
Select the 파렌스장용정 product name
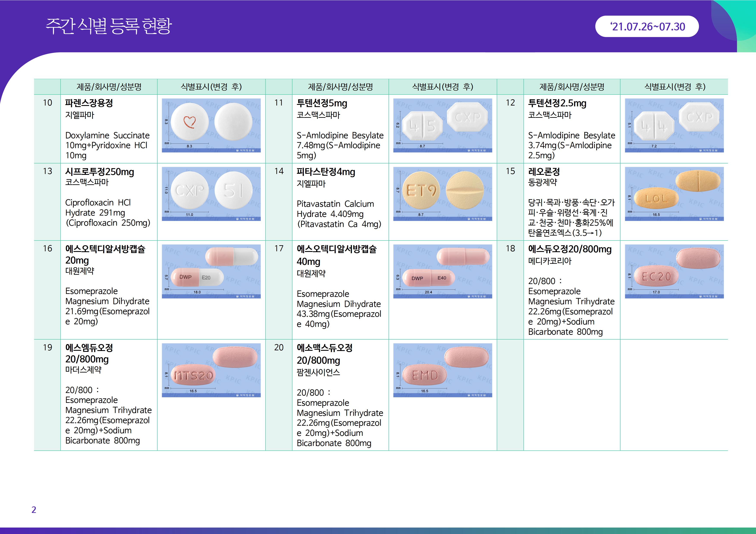pos(89,103)
